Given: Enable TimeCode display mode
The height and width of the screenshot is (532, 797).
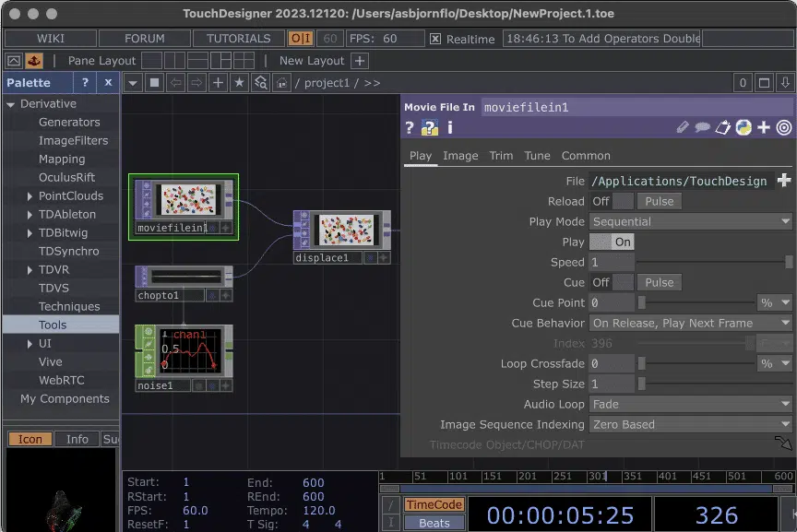Looking at the screenshot, I should click(x=434, y=504).
